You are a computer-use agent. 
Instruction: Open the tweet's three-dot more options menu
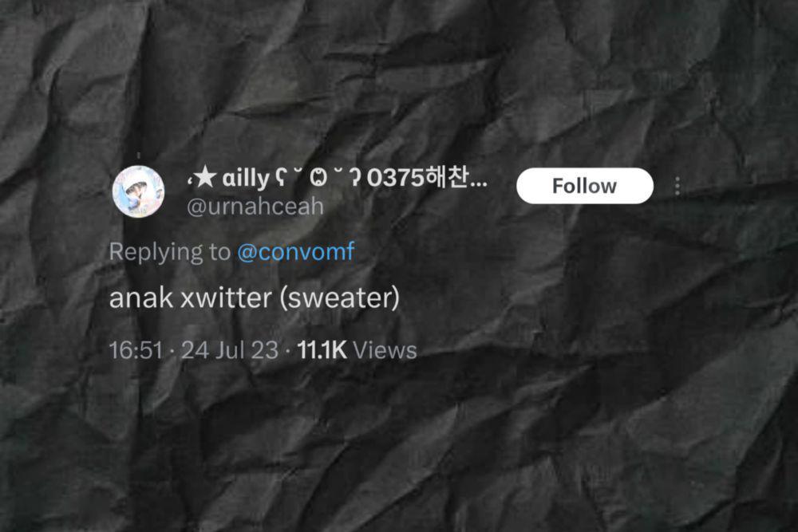[x=677, y=187]
